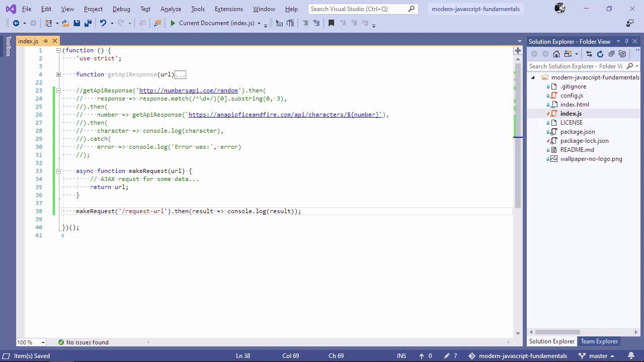
Task: Undo the last edit
Action: [x=103, y=23]
